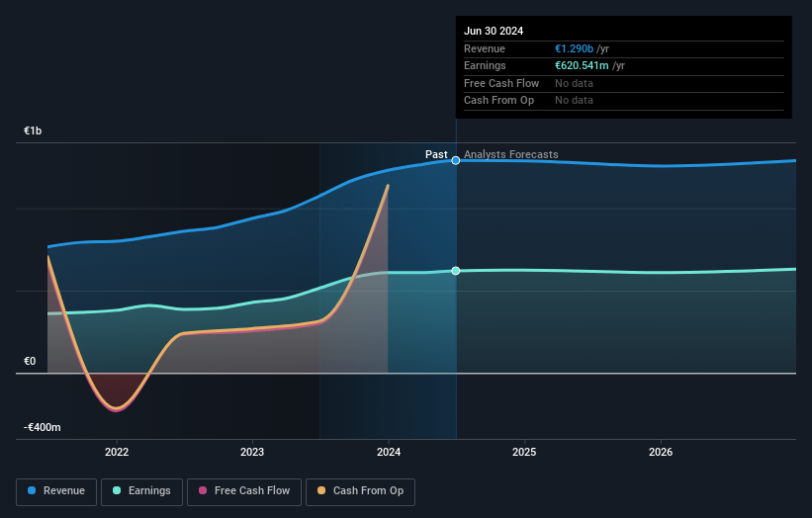Click the tooltip 'Free Cash Flow' row label

501,83
